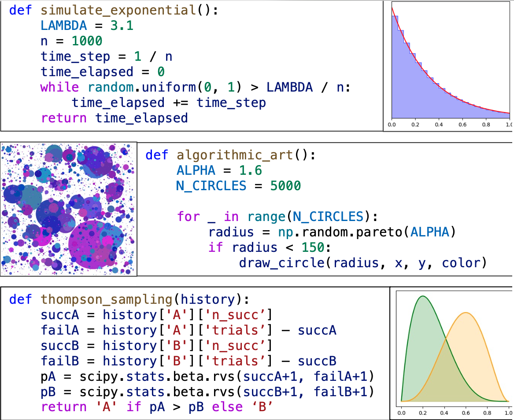Click the number 150 in radius check
The height and width of the screenshot is (420, 514).
click(313, 248)
